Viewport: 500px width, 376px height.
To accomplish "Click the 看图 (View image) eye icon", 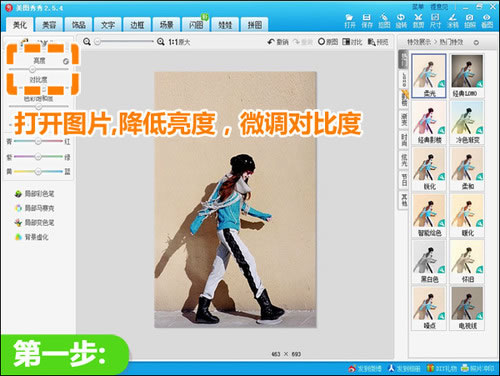I will point(487,21).
